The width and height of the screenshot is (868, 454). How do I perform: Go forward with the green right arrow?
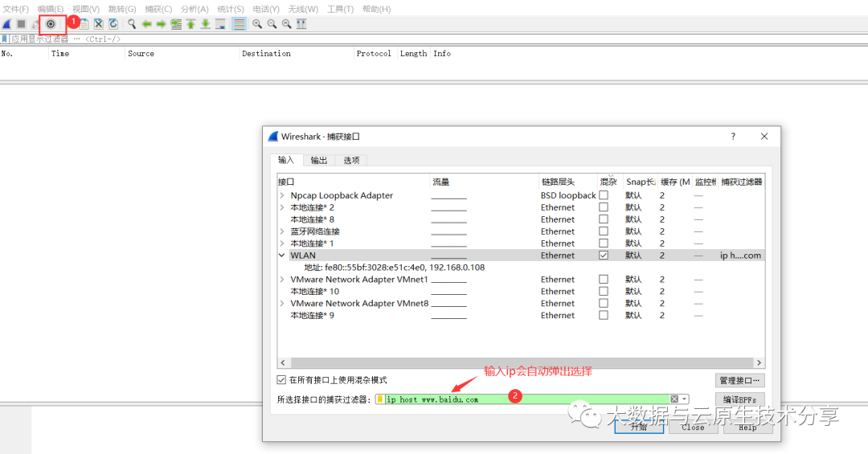161,24
